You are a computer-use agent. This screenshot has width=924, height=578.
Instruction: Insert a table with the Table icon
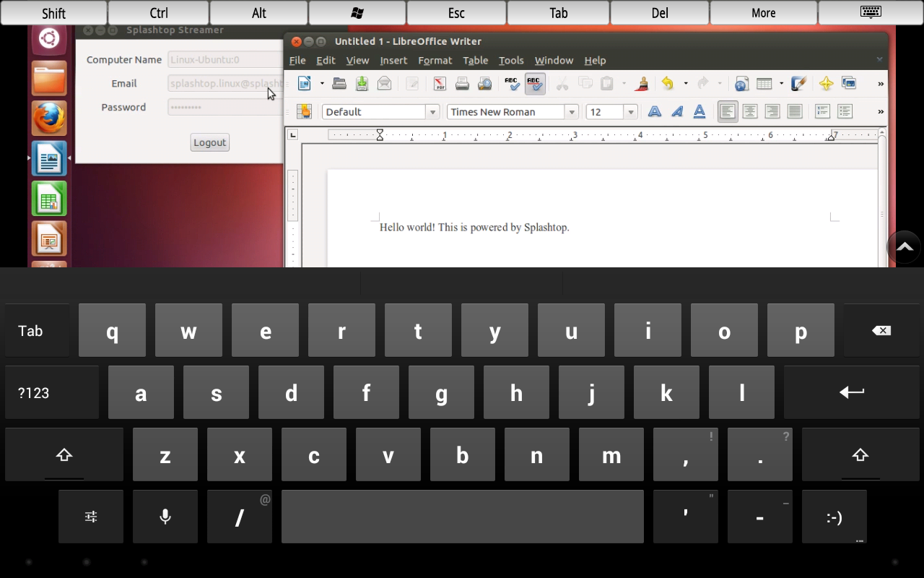click(764, 84)
